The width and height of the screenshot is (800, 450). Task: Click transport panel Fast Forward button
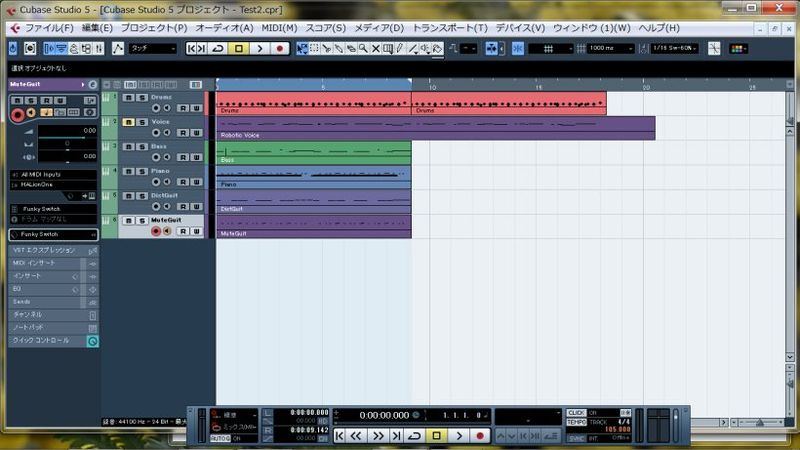pyautogui.click(x=378, y=436)
